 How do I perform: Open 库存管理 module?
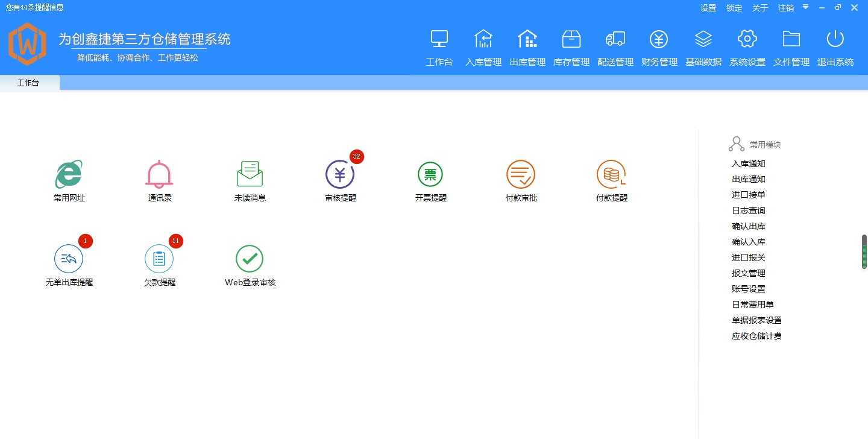[571, 47]
